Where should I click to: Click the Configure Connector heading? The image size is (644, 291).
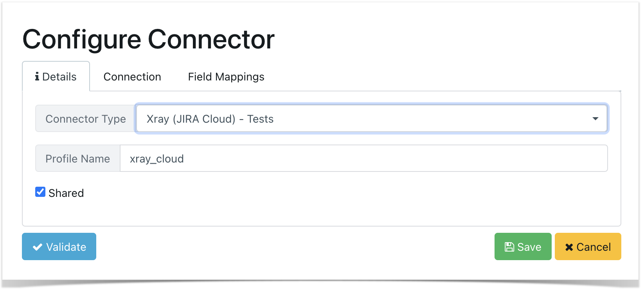[x=149, y=39]
